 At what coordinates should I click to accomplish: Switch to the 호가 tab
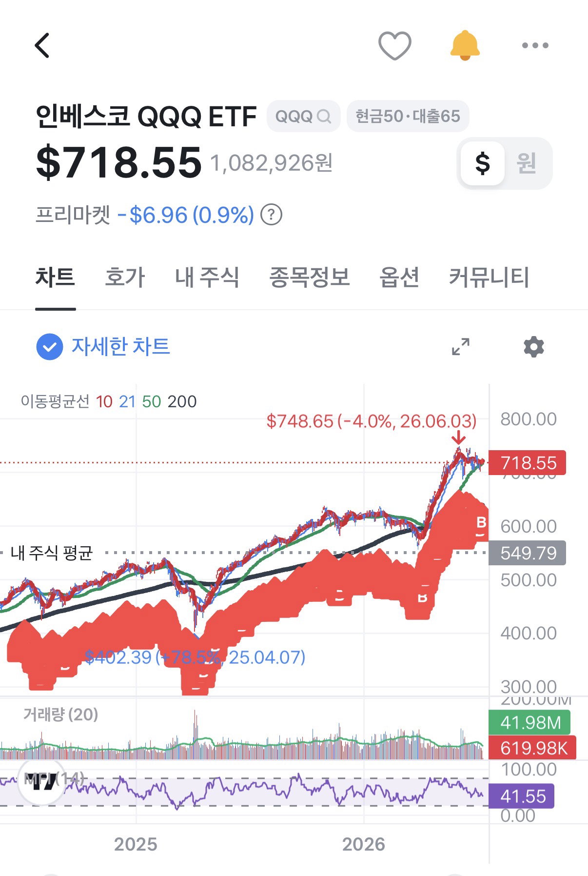click(x=125, y=278)
